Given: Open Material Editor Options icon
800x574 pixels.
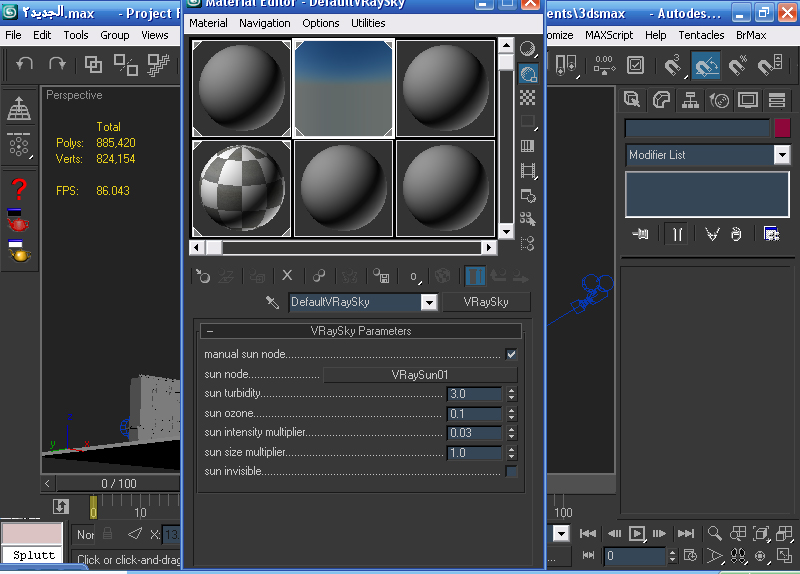Looking at the screenshot, I should tap(528, 195).
